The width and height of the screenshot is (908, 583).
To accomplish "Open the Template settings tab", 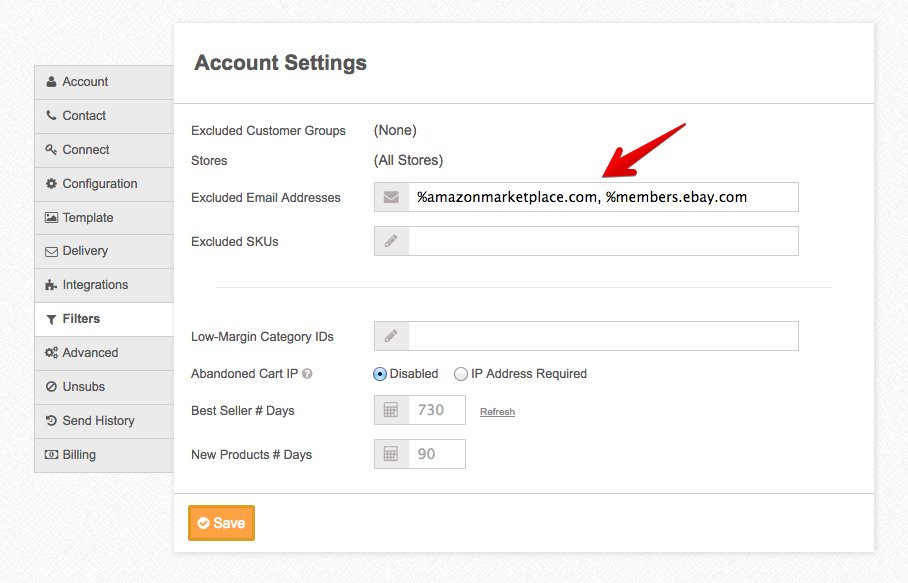I will [x=88, y=218].
